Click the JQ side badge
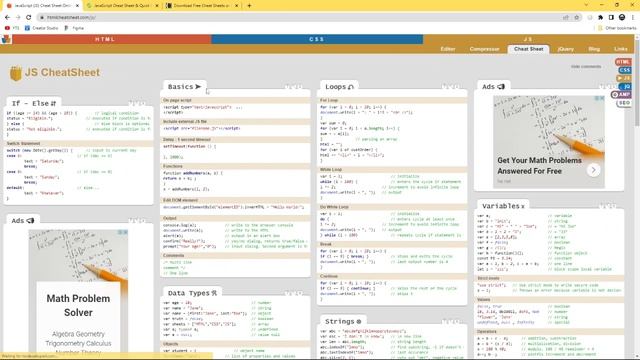 coord(625,87)
